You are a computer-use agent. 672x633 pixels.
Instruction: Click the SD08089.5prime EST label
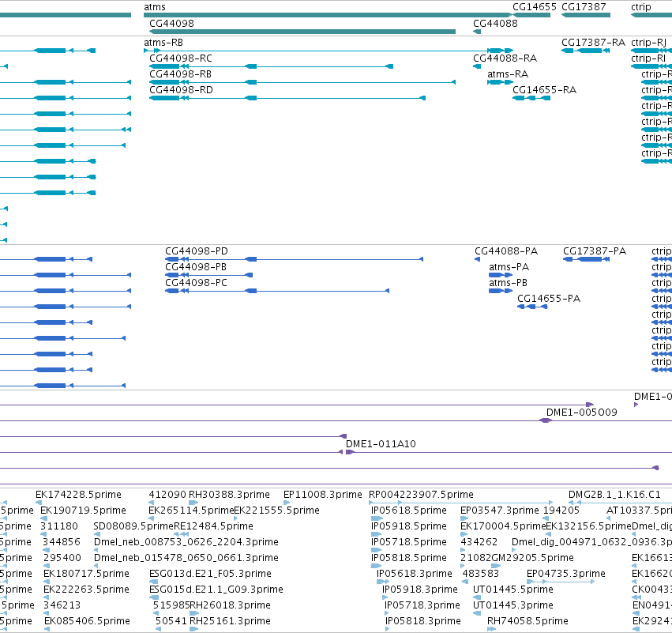click(133, 526)
